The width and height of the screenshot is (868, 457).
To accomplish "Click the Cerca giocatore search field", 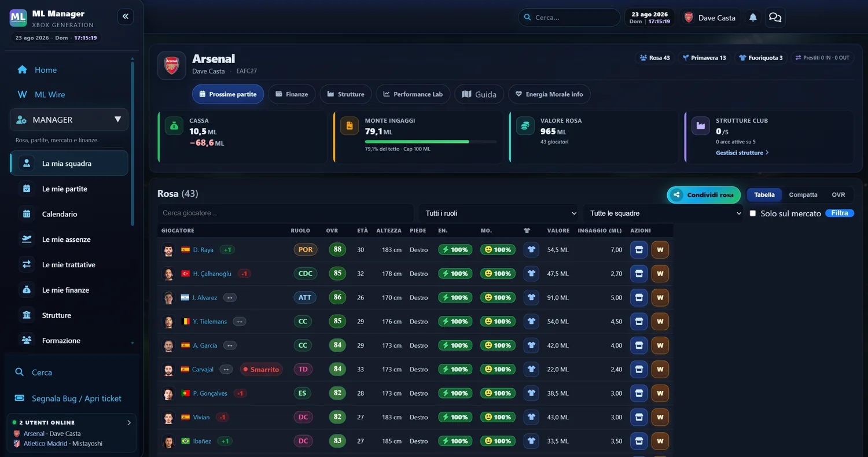I will [x=285, y=213].
